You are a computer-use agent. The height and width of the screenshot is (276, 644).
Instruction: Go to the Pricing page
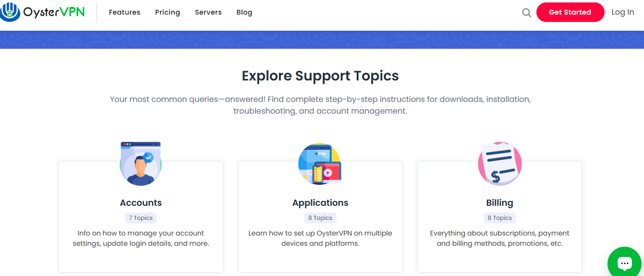[167, 12]
